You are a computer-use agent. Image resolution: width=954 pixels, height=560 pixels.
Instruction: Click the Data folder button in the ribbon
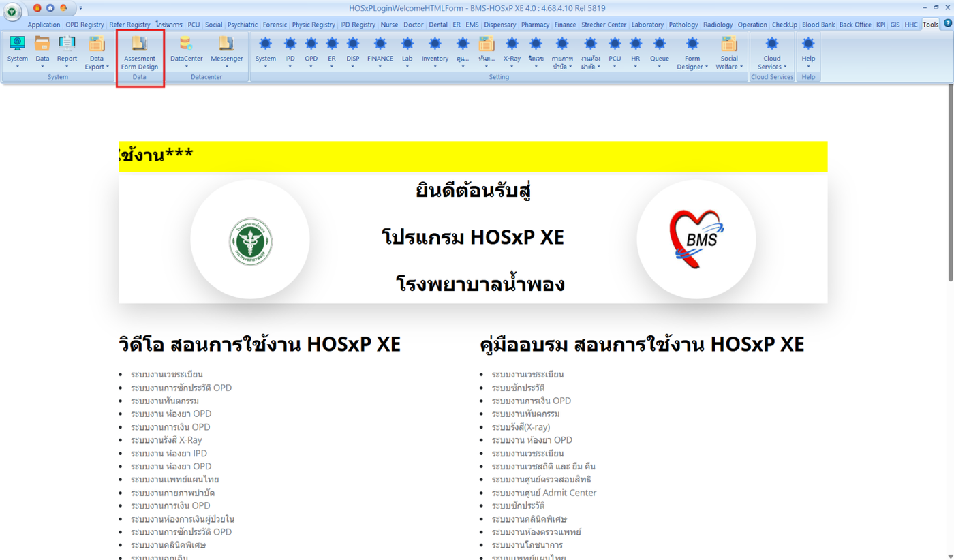pos(42,53)
